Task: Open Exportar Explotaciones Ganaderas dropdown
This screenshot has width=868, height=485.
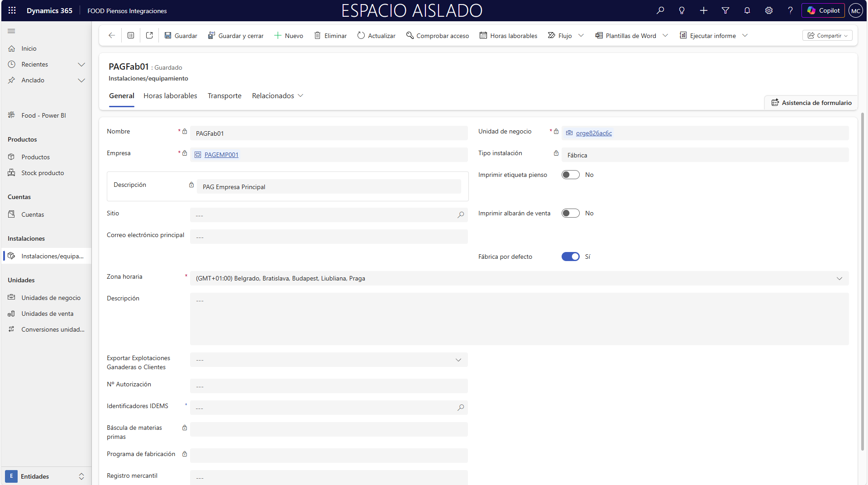Action: pyautogui.click(x=458, y=360)
